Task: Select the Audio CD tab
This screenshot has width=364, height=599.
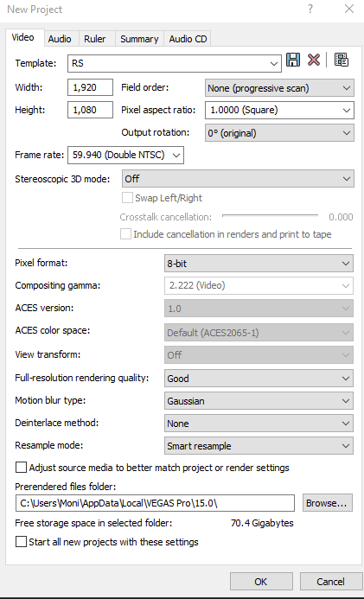Action: [188, 39]
